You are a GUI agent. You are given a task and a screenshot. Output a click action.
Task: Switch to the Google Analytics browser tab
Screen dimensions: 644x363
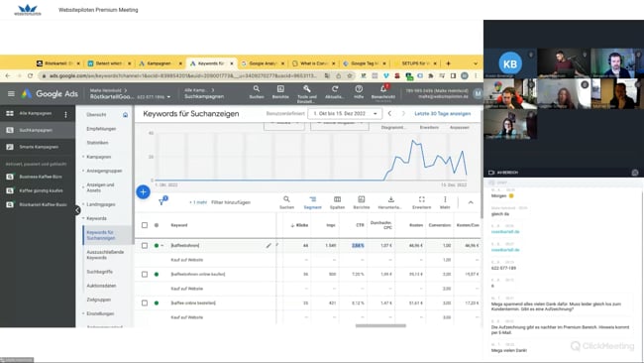point(262,63)
